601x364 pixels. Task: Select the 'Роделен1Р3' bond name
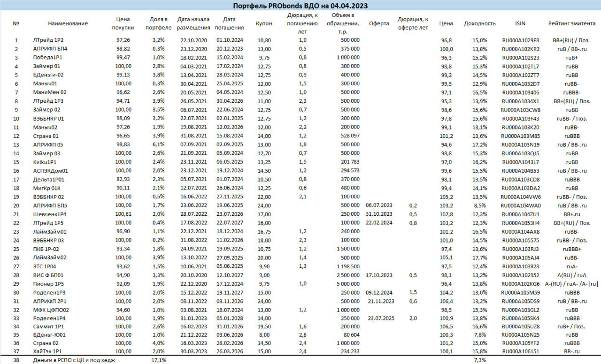coord(49,292)
